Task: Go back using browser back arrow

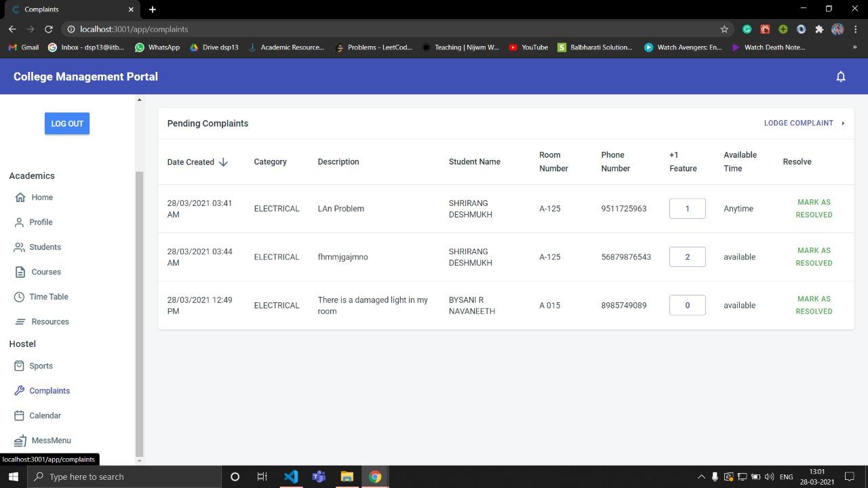Action: point(12,29)
